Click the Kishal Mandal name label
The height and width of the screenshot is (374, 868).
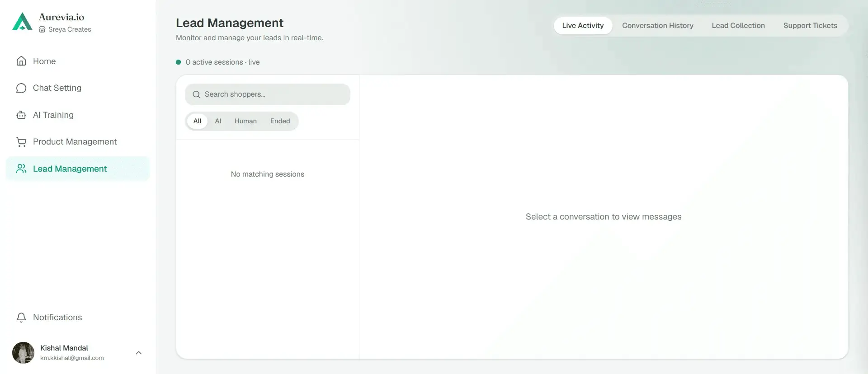[x=64, y=348]
